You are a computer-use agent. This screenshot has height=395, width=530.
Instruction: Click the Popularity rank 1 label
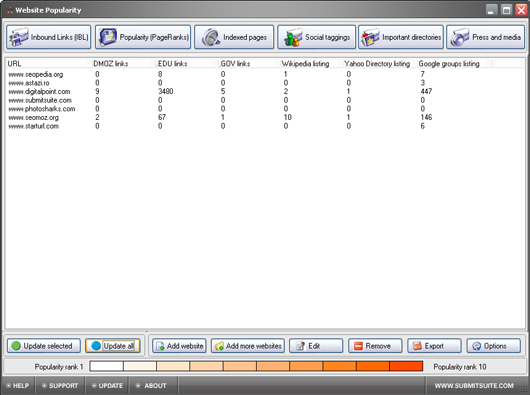click(x=59, y=367)
